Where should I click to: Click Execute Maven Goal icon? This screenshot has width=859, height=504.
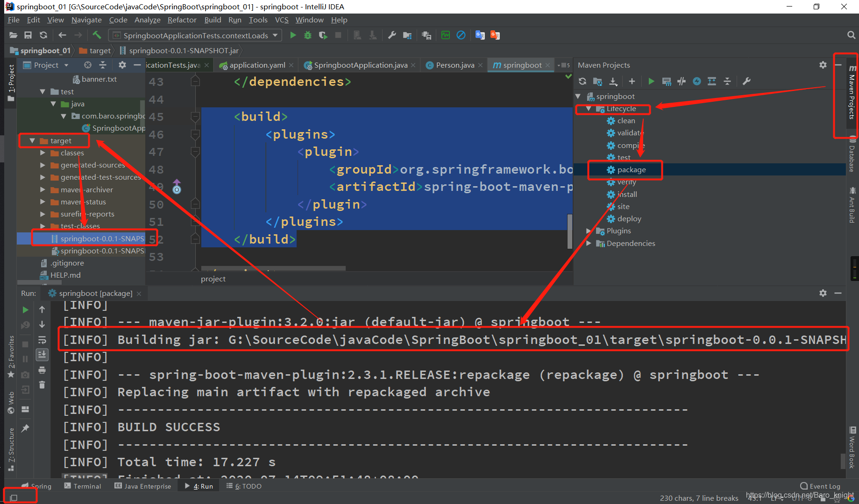[x=667, y=81]
